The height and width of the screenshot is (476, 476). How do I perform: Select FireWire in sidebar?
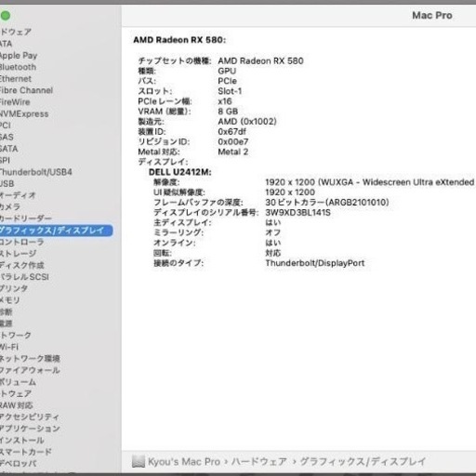point(15,102)
